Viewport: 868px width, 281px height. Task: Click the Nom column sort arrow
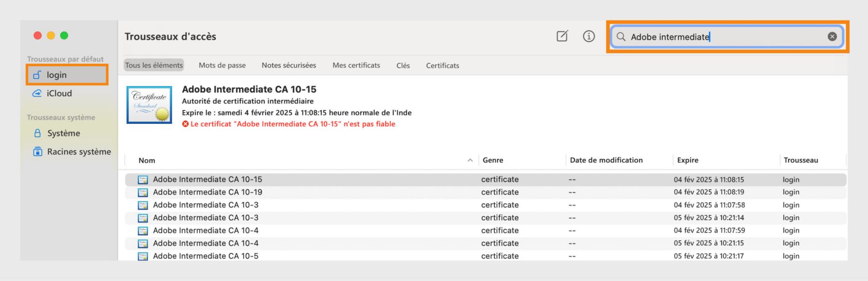point(470,160)
